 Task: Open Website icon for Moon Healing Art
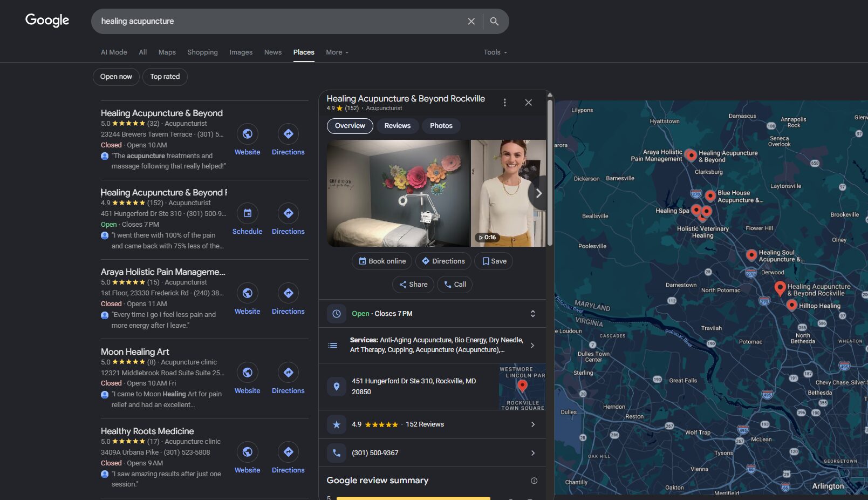point(247,373)
